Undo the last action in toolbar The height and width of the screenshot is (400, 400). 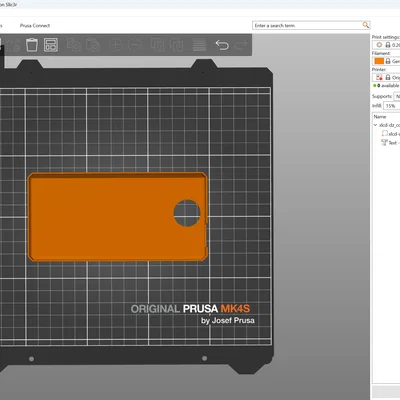(222, 45)
